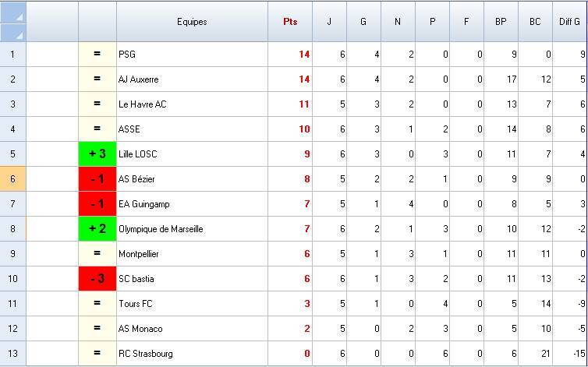Click the red -1 cell beside AS Bézier
The width and height of the screenshot is (588, 367).
pyautogui.click(x=97, y=179)
